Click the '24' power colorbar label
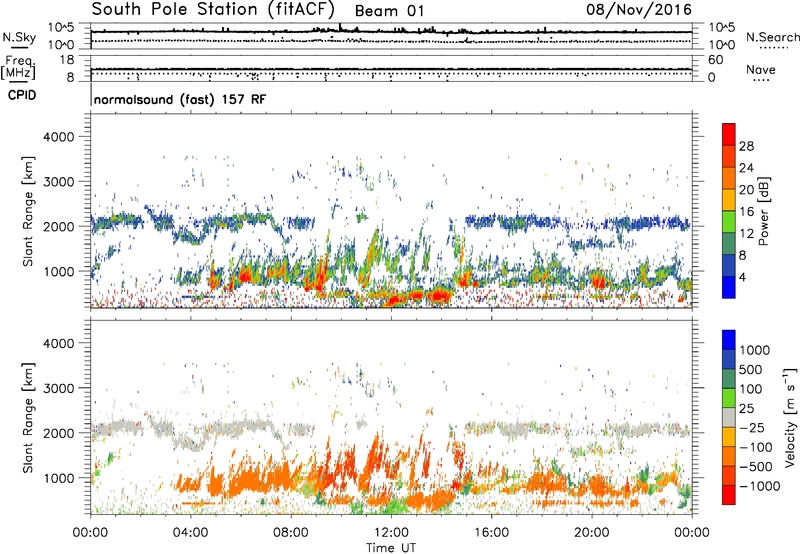The height and width of the screenshot is (554, 800). (746, 168)
